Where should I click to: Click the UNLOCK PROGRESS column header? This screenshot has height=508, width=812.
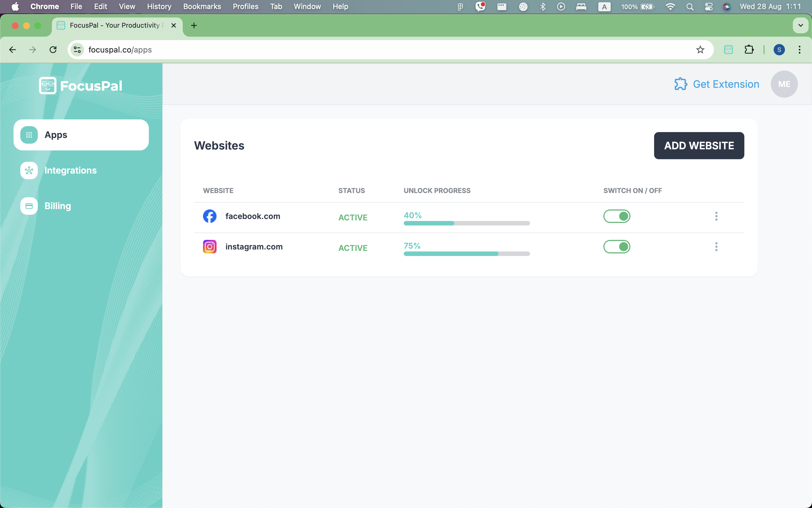tap(437, 190)
